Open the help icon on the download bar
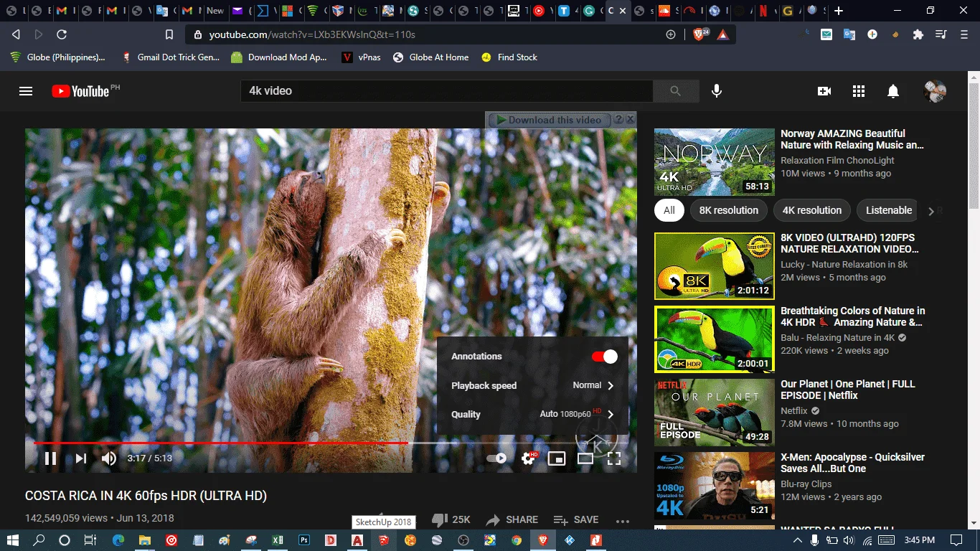 618,119
